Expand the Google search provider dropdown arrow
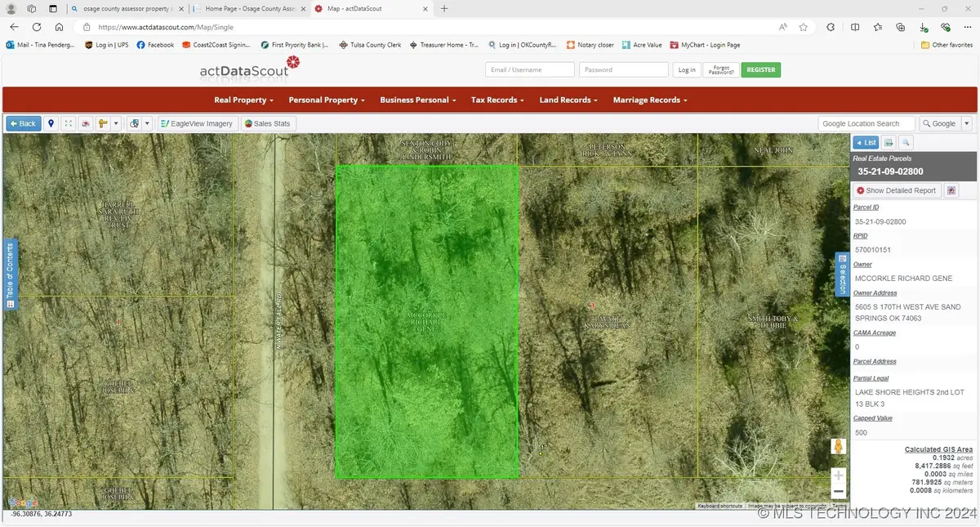Image resolution: width=980 pixels, height=527 pixels. pos(967,123)
